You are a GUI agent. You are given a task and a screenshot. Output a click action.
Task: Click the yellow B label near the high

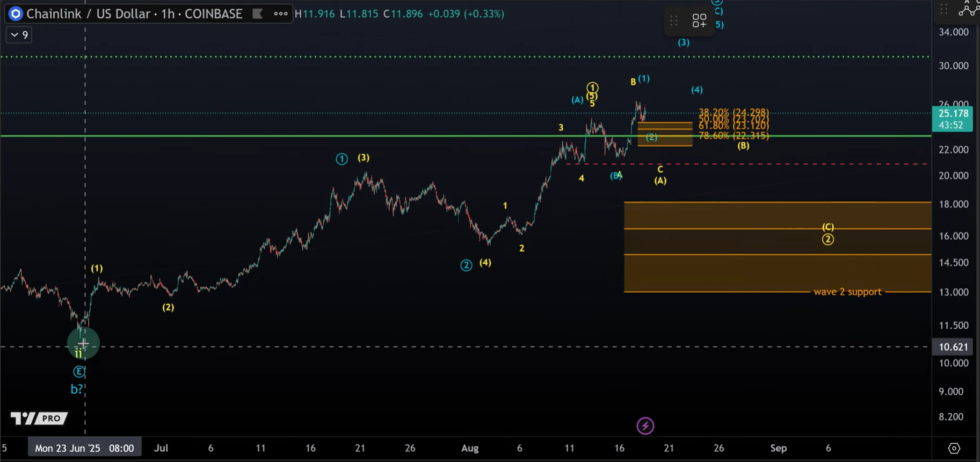click(633, 82)
